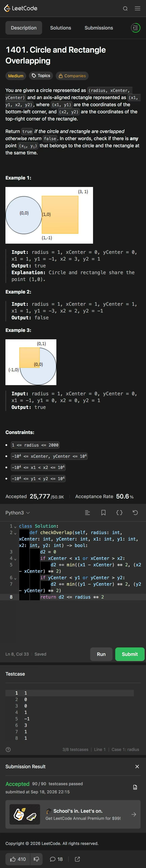The width and height of the screenshot is (146, 868).
Task: Collapse the class Solution fold arrow
Action: pos(15,526)
